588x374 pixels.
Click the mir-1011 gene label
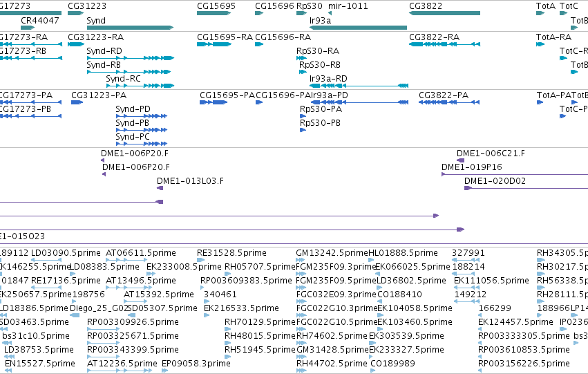coord(348,6)
